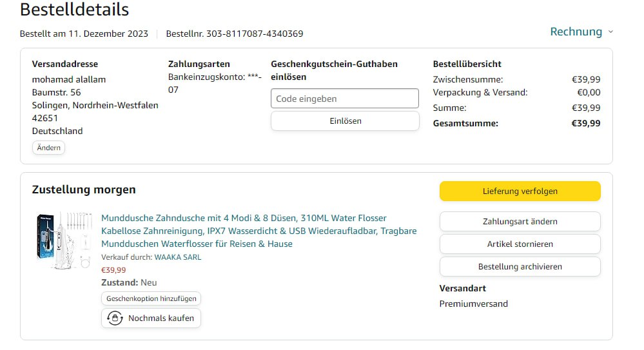
Task: Visit the WAAKA SARL seller link
Action: (x=177, y=257)
